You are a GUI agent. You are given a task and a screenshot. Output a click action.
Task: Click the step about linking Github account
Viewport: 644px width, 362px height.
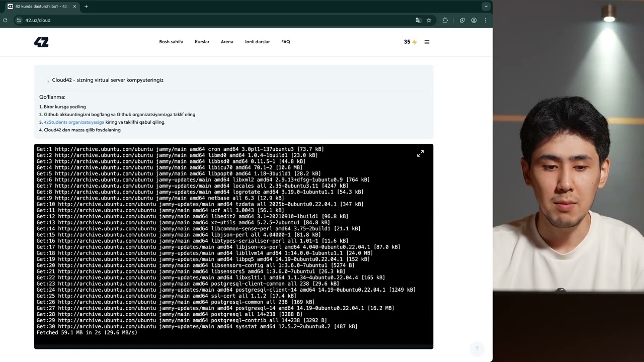coord(117,115)
